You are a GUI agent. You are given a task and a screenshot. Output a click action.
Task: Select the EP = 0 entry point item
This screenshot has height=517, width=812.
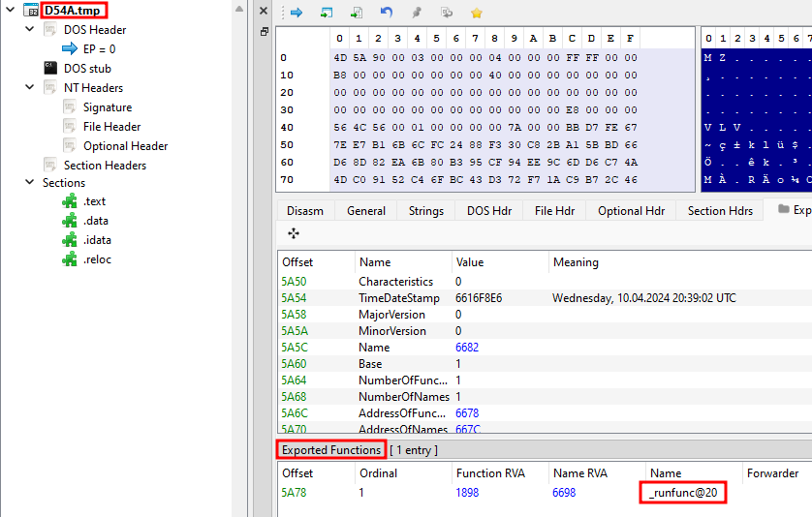click(x=100, y=49)
